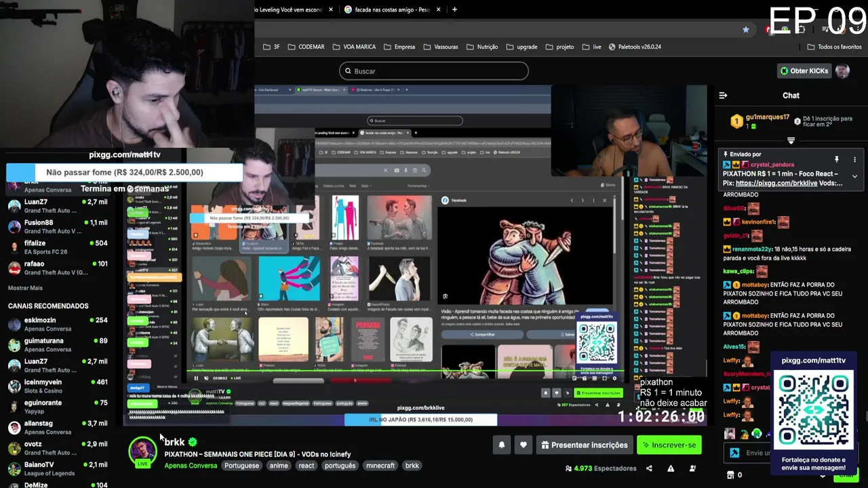Share the stream via share icon

pyautogui.click(x=649, y=468)
